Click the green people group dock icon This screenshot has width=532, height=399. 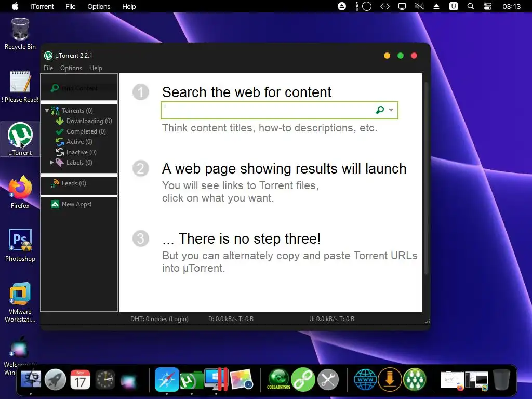415,379
